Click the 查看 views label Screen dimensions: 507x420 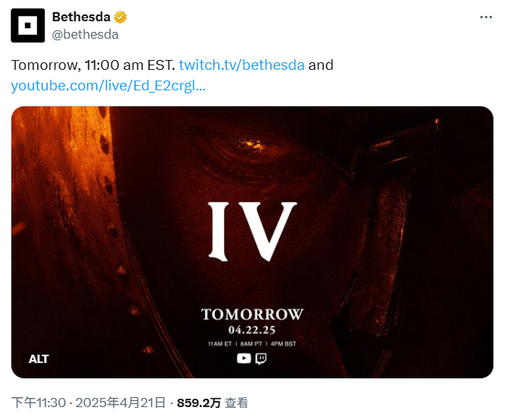(x=237, y=403)
